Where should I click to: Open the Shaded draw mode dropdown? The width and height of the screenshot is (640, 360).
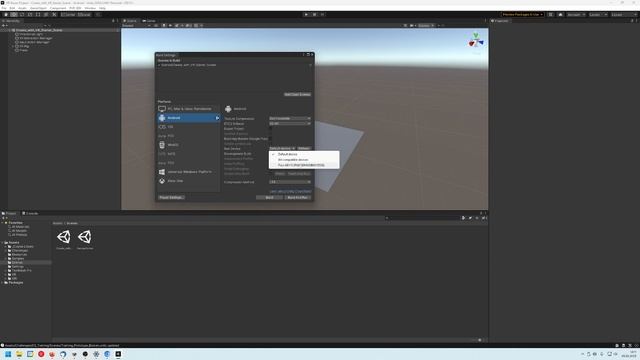click(x=137, y=26)
